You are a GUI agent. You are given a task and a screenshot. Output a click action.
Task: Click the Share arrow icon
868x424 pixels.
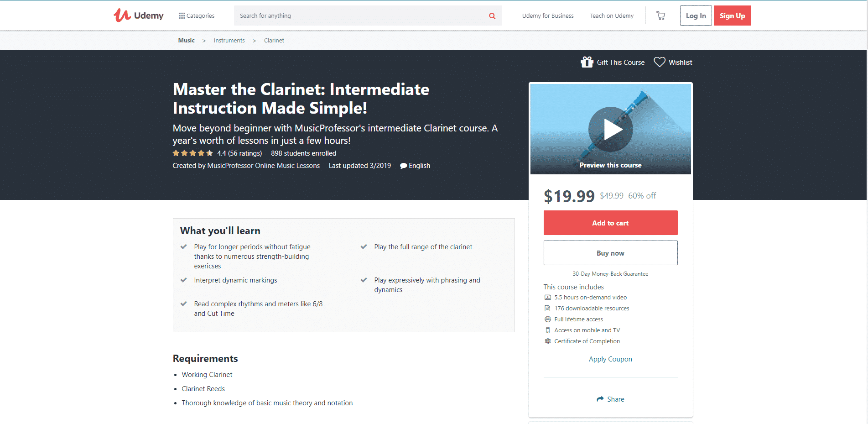(x=600, y=399)
